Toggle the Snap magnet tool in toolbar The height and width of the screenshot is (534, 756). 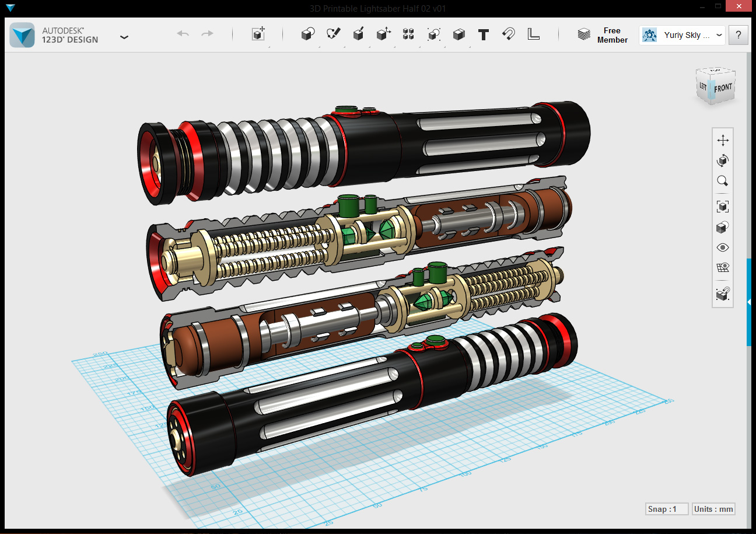508,34
